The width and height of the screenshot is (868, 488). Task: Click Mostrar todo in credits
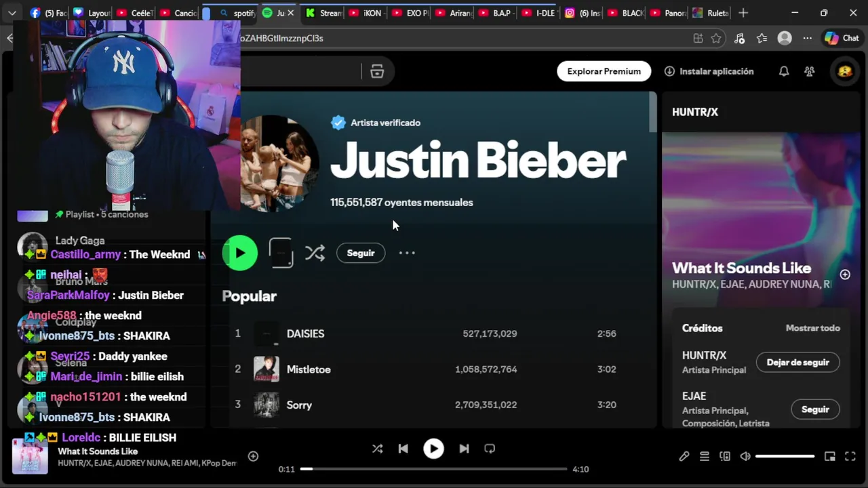pos(812,328)
